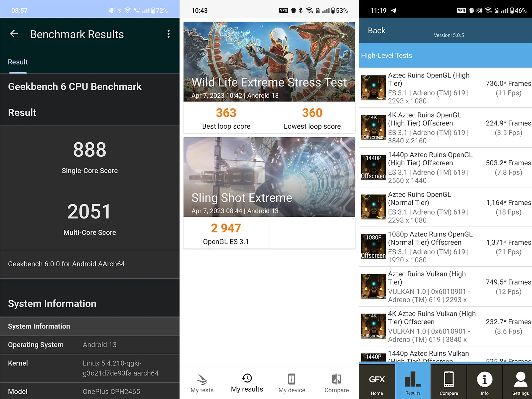Open My results tab in 3DMark
Viewport: 532px width, 399px height.
247,383
